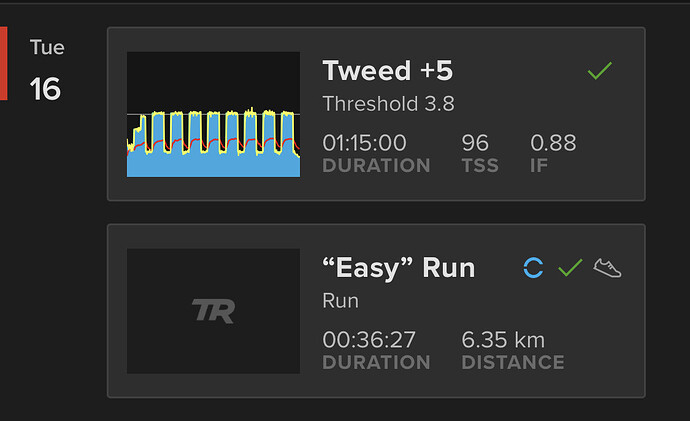The image size is (690, 421).
Task: Open the "Easy" Run workout title
Action: [399, 268]
